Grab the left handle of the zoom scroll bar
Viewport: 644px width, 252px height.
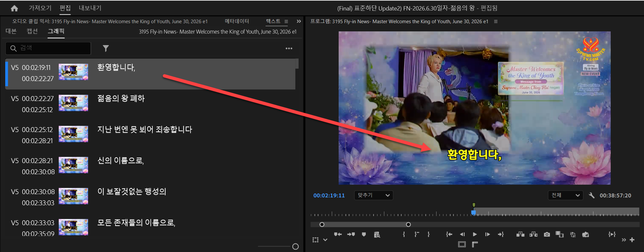tap(322, 225)
